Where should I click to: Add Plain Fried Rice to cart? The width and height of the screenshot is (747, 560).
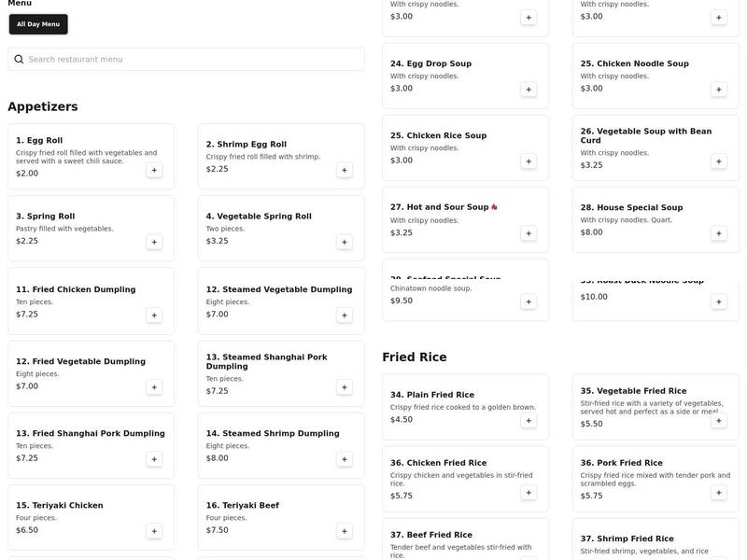pos(529,421)
